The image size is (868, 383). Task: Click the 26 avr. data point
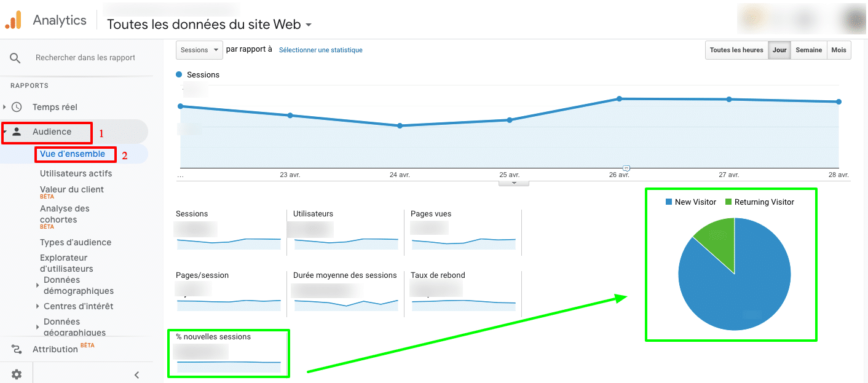pyautogui.click(x=620, y=98)
